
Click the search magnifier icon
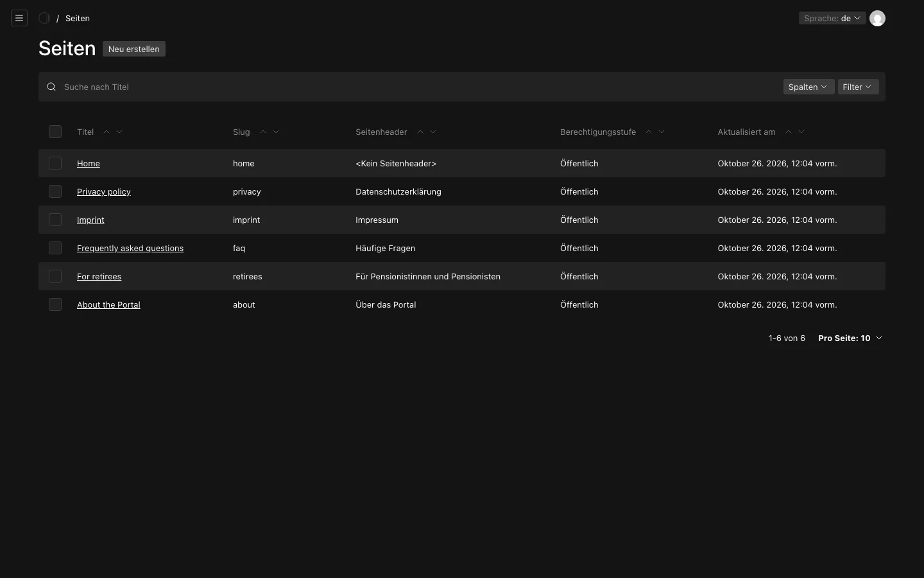[51, 87]
